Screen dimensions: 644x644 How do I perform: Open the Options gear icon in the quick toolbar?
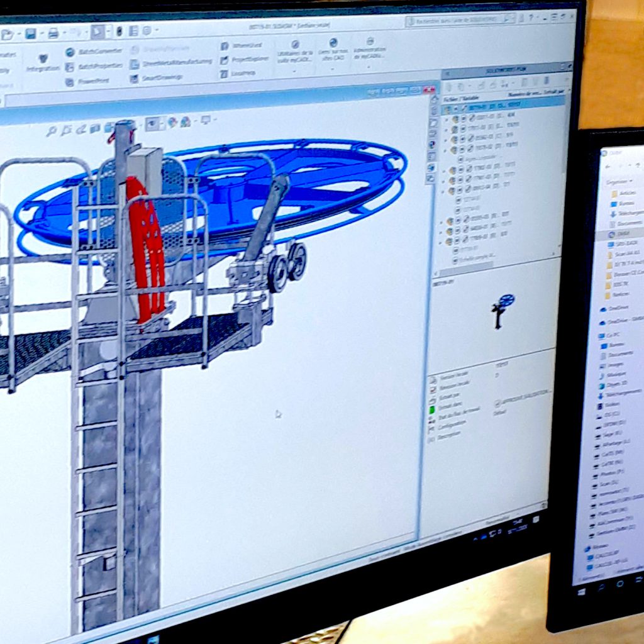(147, 30)
